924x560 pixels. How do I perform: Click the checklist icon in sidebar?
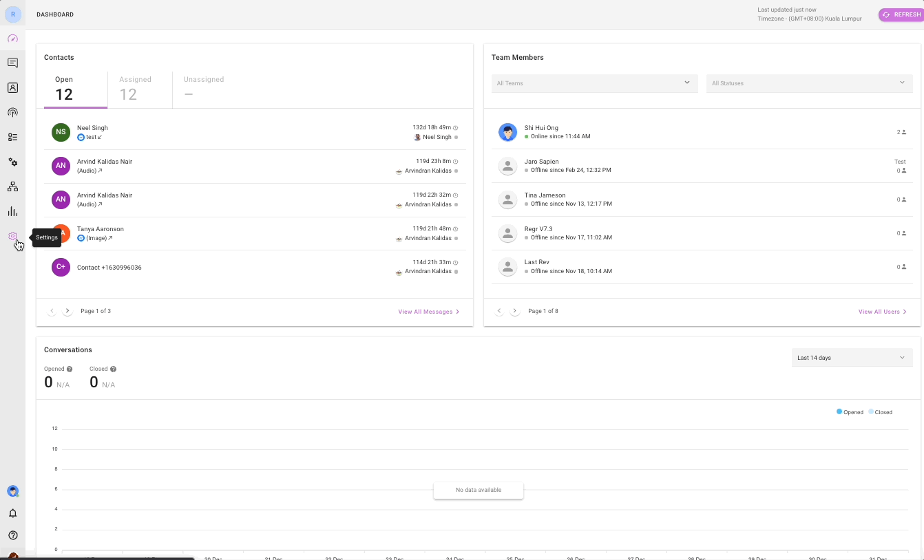point(12,138)
